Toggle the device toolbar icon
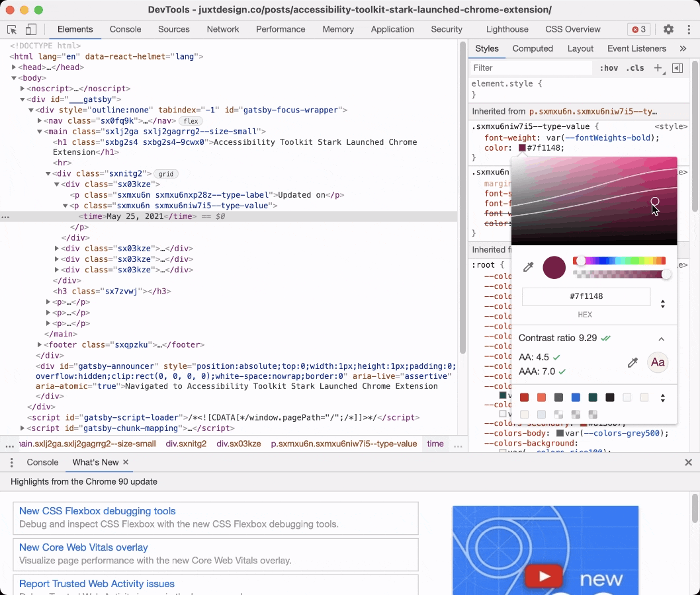 pyautogui.click(x=31, y=30)
